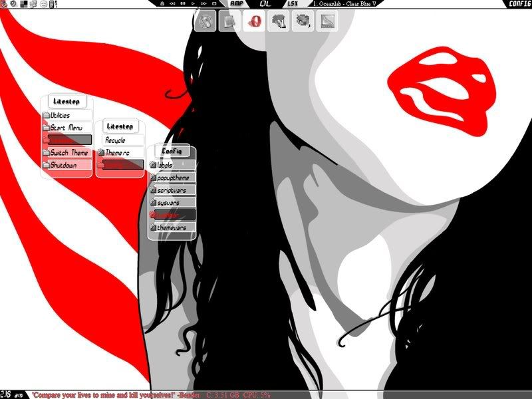Screen dimensions: 532x399
Task: Click the pink tray icon in the top corner
Action: point(3,4)
